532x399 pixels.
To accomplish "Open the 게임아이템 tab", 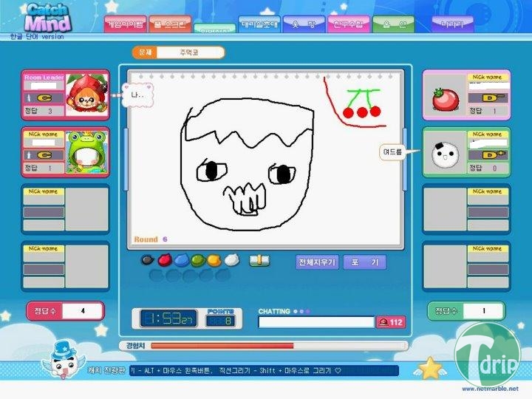I will tap(125, 24).
